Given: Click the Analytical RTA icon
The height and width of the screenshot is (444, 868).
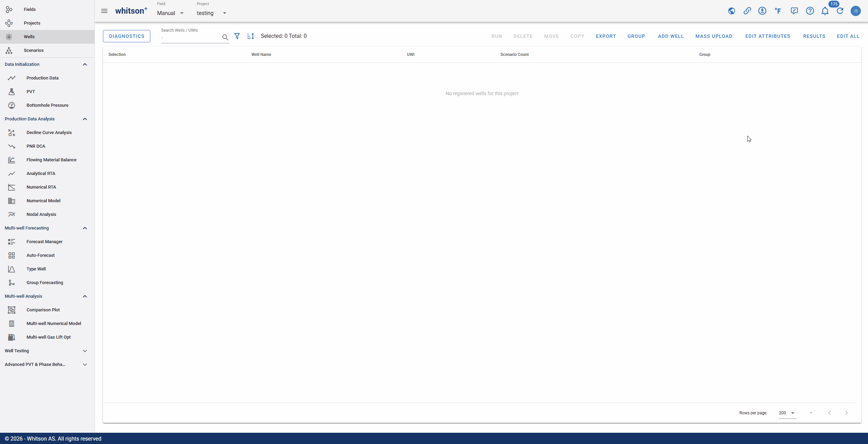Looking at the screenshot, I should click(12, 173).
